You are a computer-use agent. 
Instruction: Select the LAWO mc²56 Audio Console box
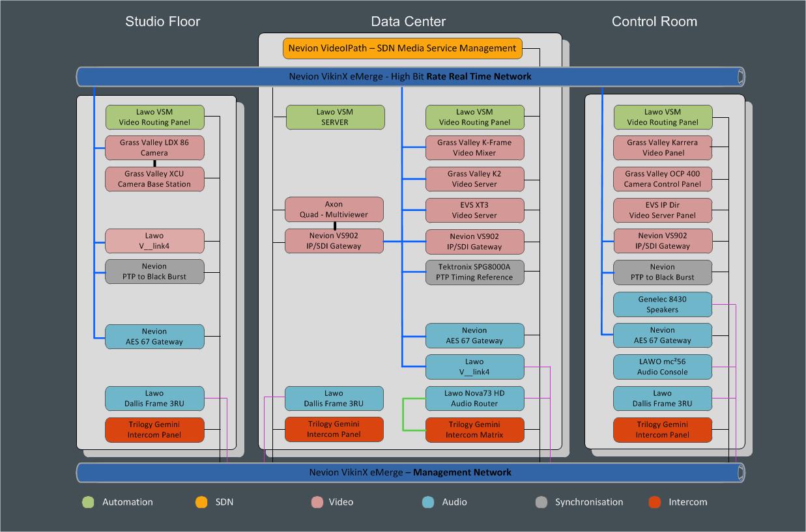tap(663, 367)
